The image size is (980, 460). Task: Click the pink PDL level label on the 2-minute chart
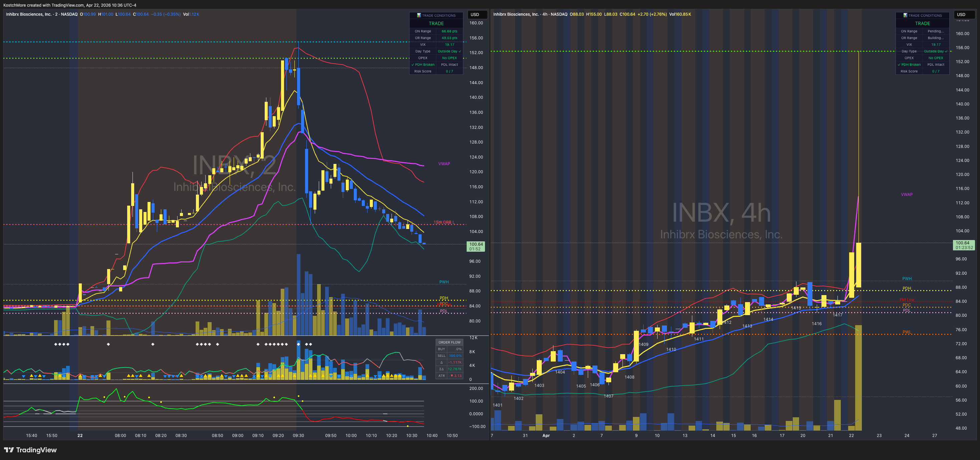pos(444,311)
